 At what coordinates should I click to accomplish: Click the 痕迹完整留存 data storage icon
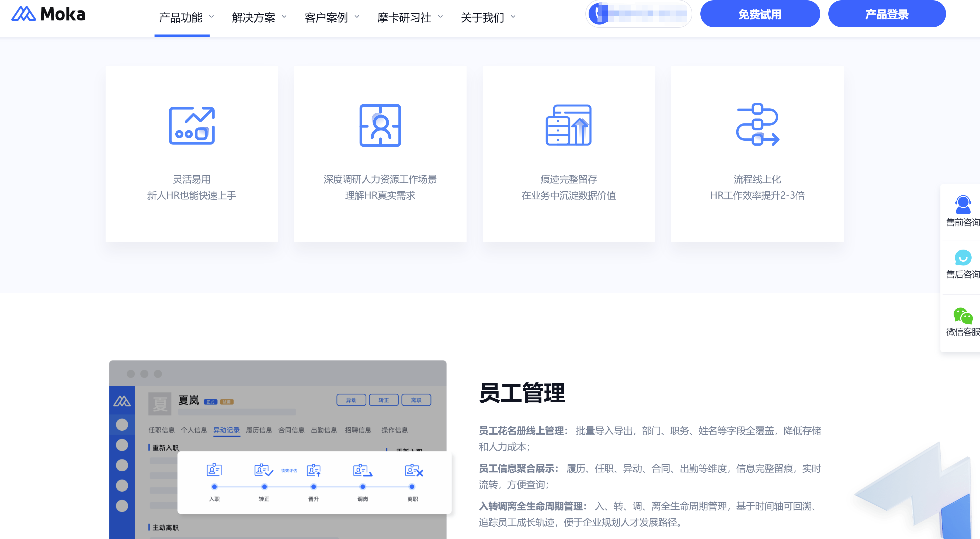tap(568, 126)
